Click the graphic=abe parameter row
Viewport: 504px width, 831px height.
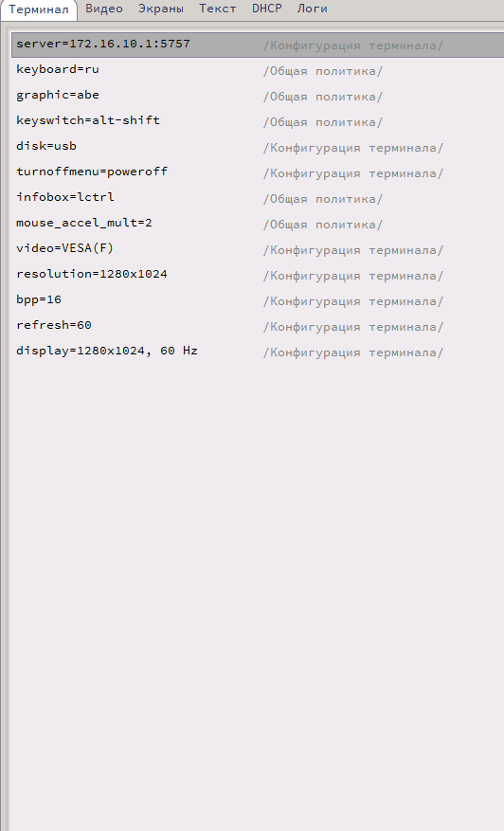pyautogui.click(x=258, y=96)
